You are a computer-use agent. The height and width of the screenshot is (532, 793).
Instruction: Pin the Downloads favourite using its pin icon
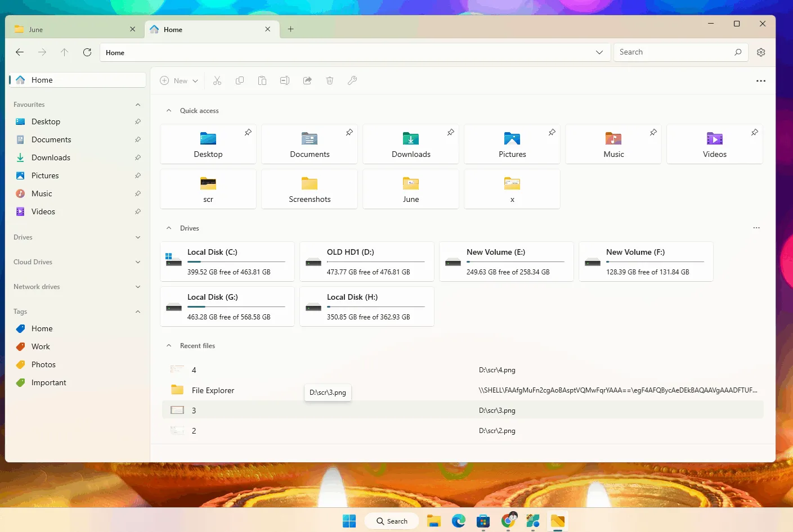138,157
